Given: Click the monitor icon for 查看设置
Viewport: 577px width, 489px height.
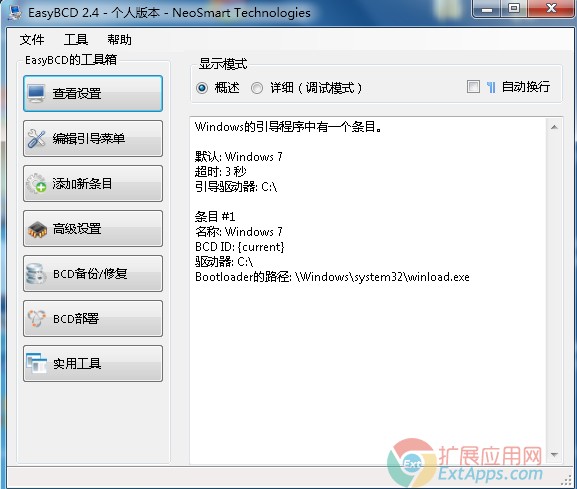Looking at the screenshot, I should [36, 93].
